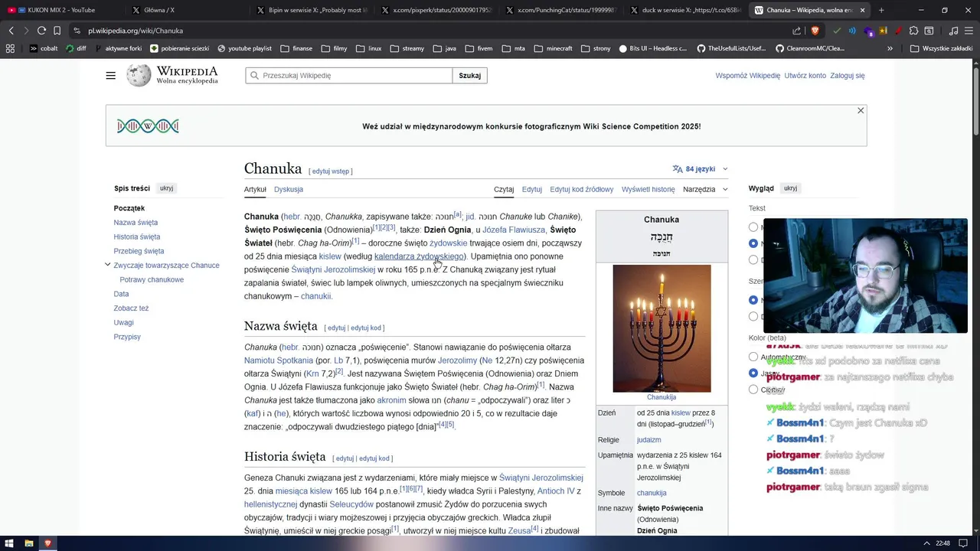The image size is (980, 551).
Task: Open the browser extensions puzzle icon
Action: point(913,31)
